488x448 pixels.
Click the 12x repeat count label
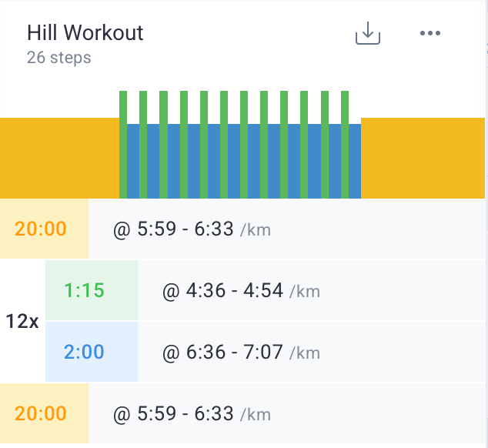[22, 322]
